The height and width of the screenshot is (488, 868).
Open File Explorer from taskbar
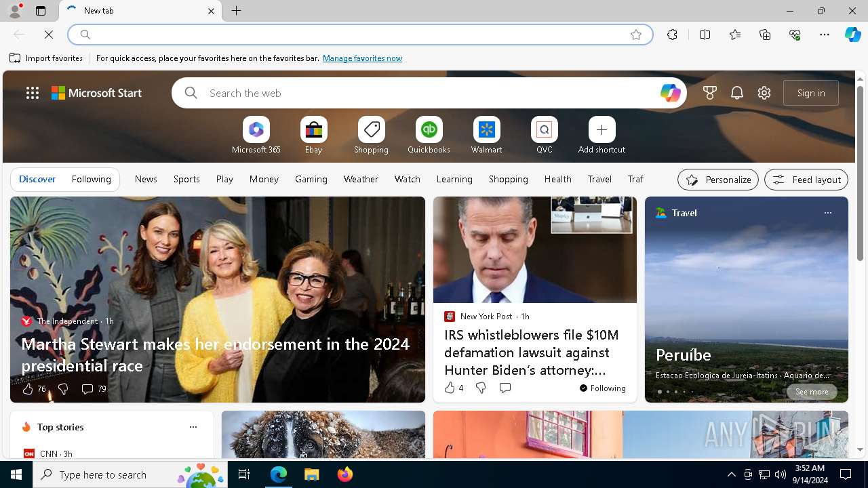pos(311,474)
